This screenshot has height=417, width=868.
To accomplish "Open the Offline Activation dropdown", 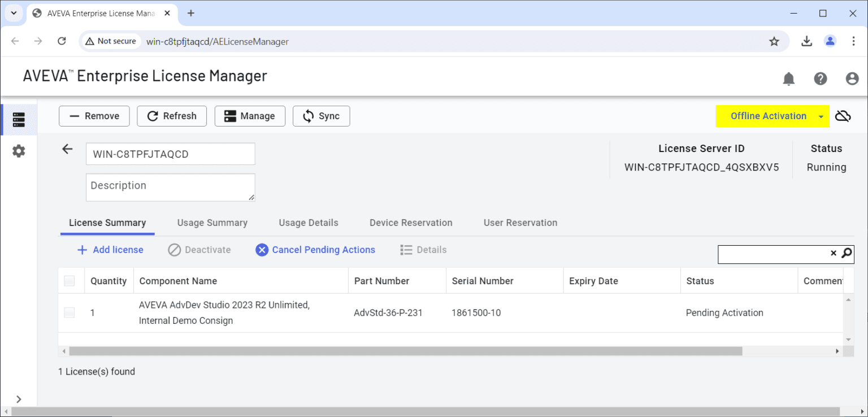I will click(x=821, y=116).
